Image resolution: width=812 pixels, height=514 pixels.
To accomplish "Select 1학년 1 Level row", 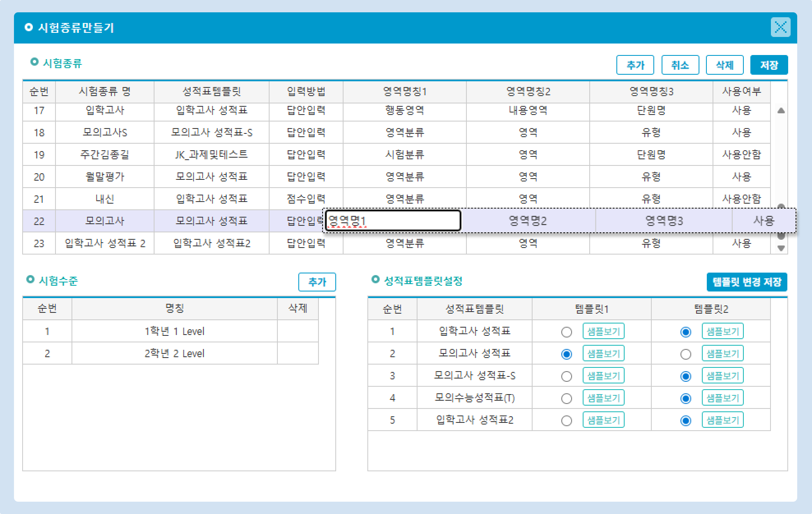I will (174, 331).
